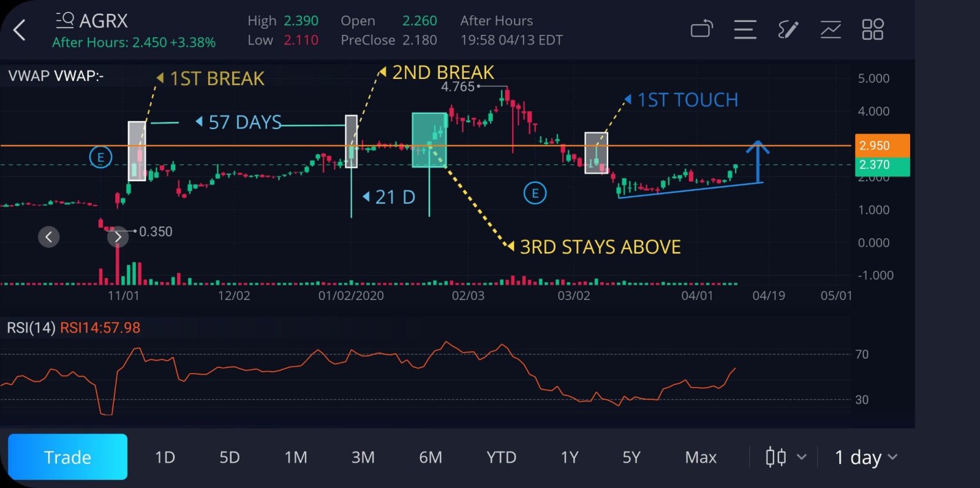Open the chart settings lines menu icon
This screenshot has height=488, width=980.
(745, 29)
